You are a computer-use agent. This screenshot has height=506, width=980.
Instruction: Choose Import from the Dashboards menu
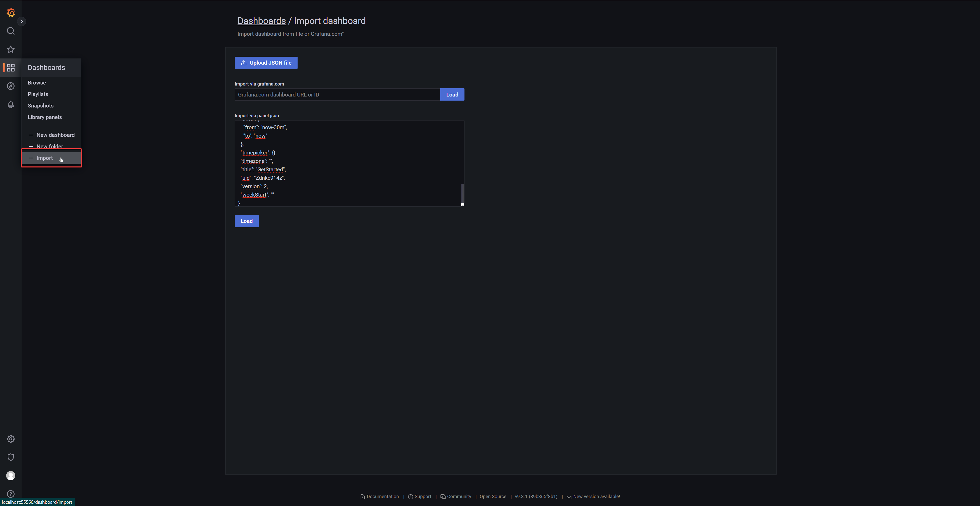coord(51,158)
